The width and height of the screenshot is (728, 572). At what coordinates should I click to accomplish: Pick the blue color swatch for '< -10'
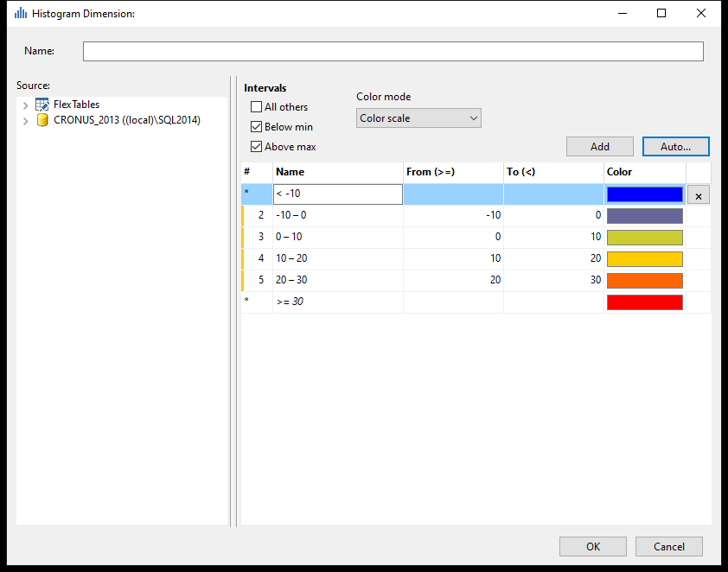[x=645, y=194]
